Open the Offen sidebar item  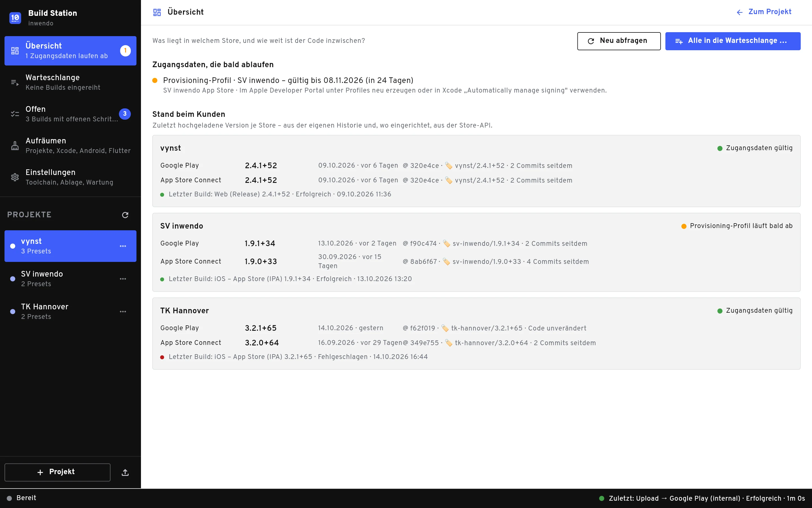pyautogui.click(x=70, y=114)
